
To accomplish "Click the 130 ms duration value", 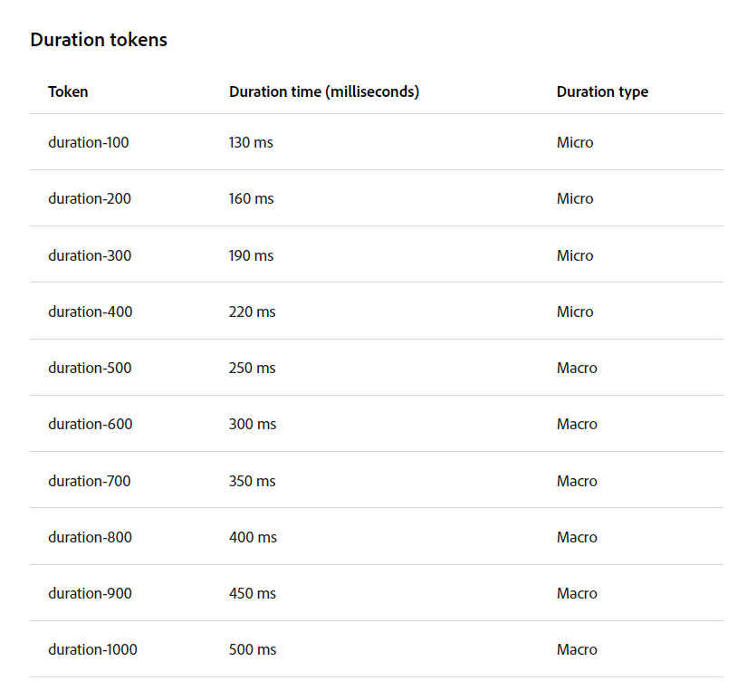I will (x=251, y=142).
